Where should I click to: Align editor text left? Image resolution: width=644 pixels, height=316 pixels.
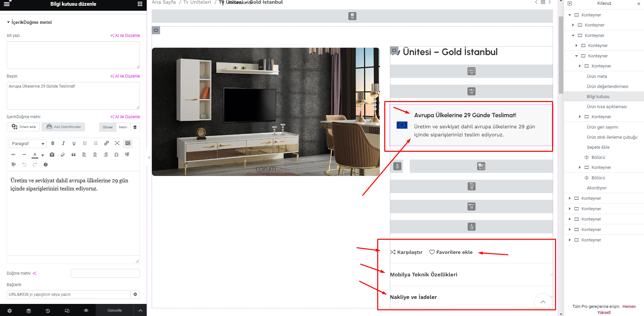84,154
